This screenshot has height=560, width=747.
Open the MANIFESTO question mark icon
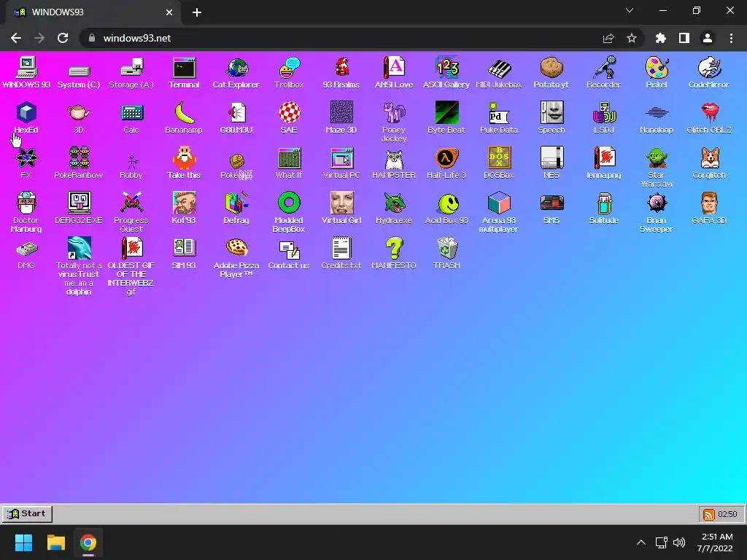tap(393, 253)
